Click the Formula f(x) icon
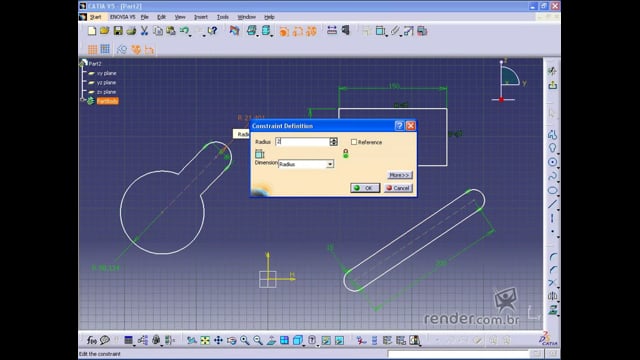Viewport: 640px width, 360px height. coord(92,340)
